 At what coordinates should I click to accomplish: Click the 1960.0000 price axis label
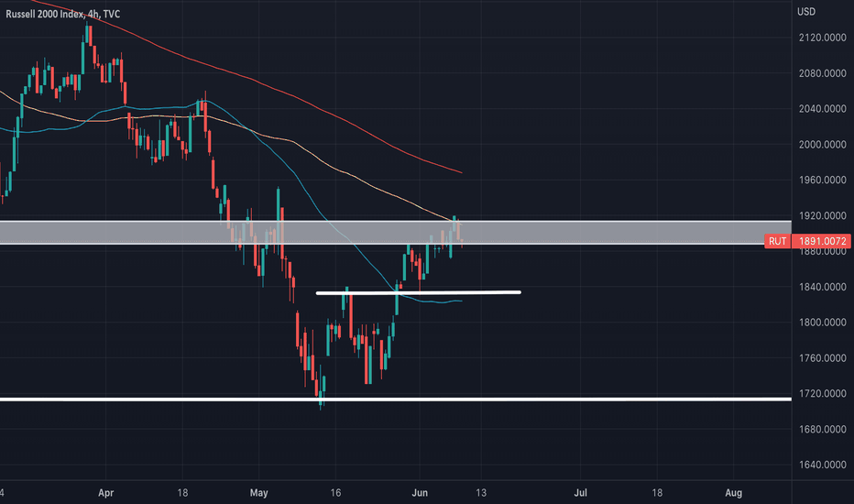(x=823, y=180)
